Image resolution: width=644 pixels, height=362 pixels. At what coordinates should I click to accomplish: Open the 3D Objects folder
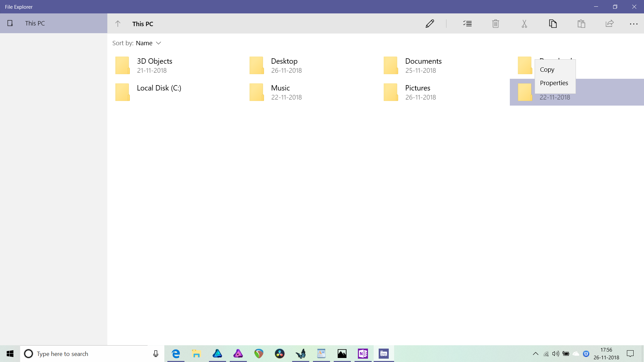154,65
